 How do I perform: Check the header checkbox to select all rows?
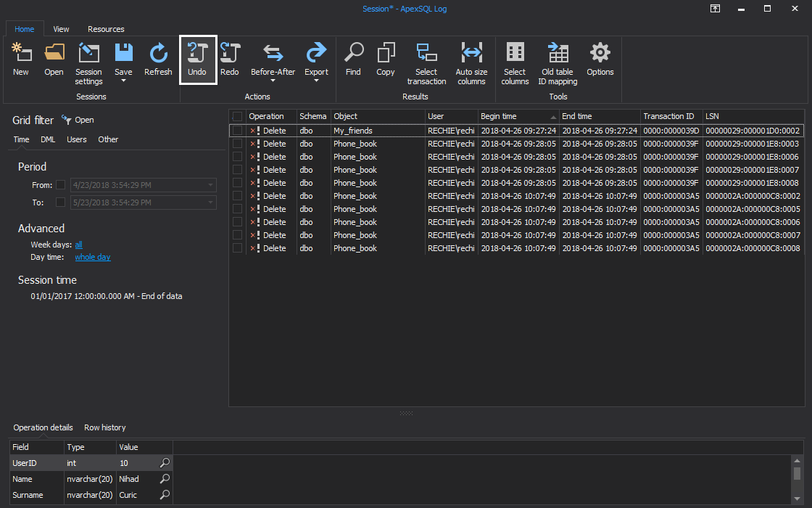click(x=237, y=116)
